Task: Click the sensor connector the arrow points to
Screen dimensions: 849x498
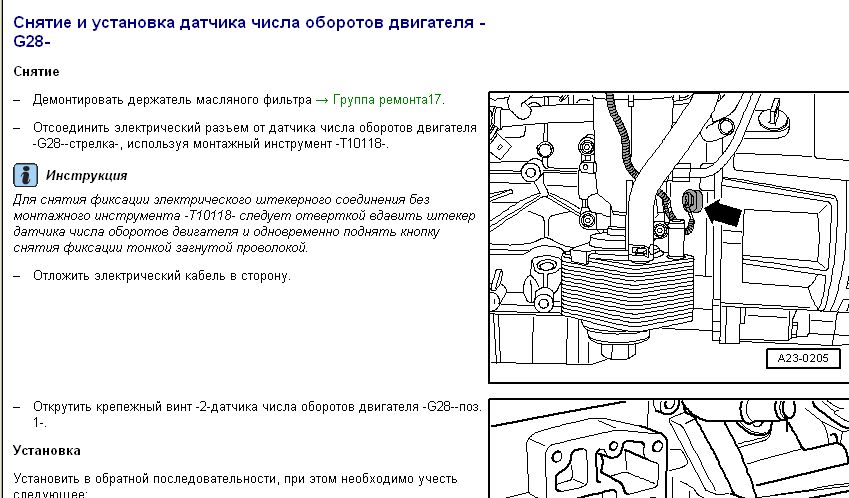Action: (x=688, y=203)
